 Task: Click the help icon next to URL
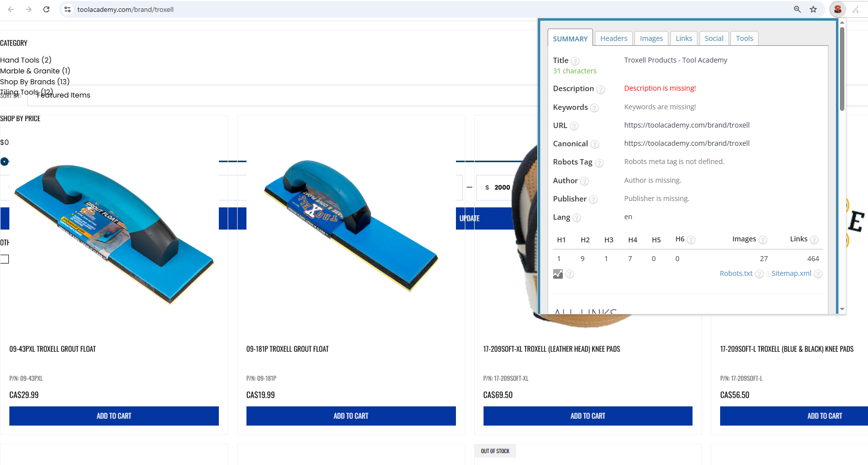(574, 126)
